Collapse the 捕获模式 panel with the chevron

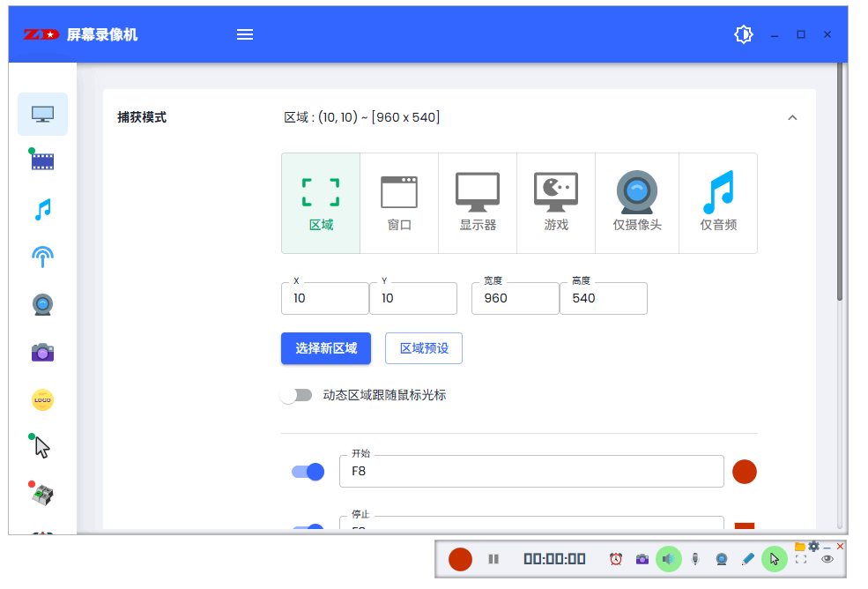(791, 116)
